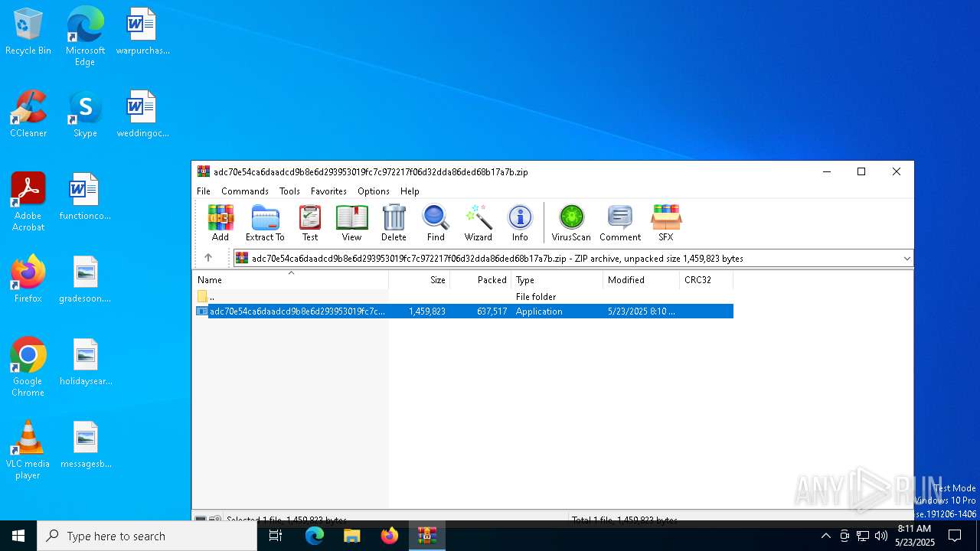Sort by the Modified column header
This screenshot has height=551, width=980.
point(642,280)
